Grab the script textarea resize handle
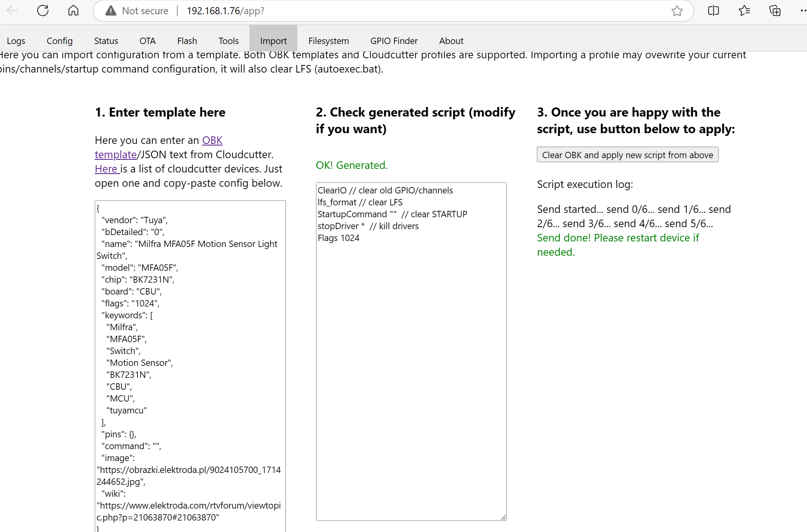The width and height of the screenshot is (807, 532). (x=503, y=517)
